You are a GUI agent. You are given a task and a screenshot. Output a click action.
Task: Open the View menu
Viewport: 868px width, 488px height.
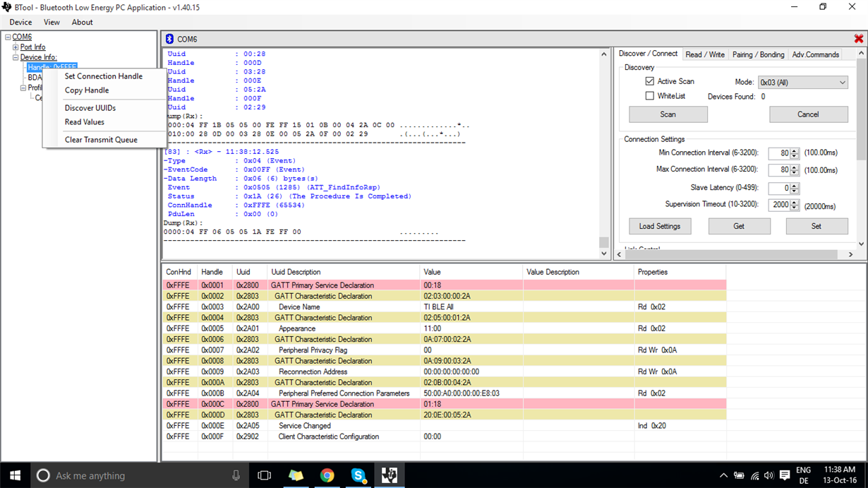(52, 22)
